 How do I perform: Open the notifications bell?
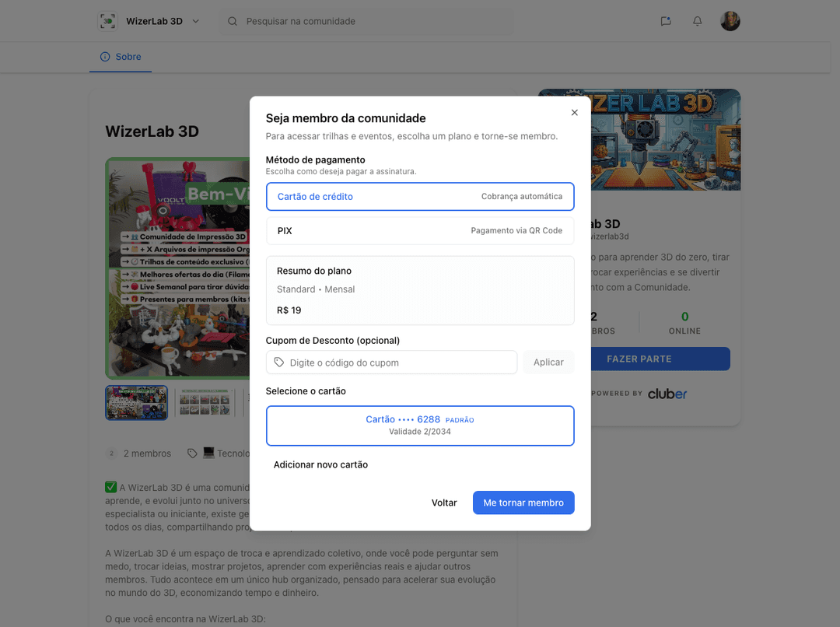(697, 21)
